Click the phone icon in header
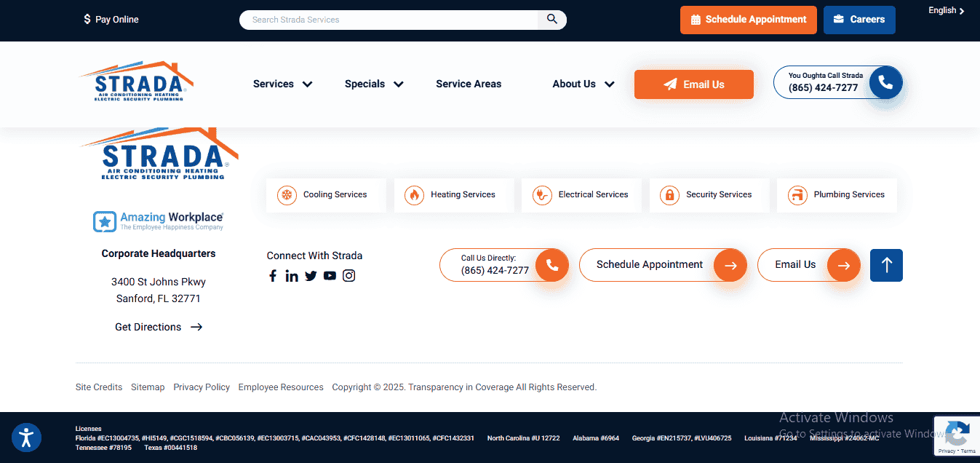 (x=885, y=82)
